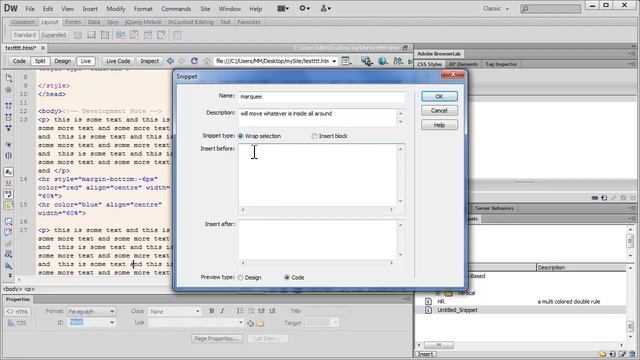Click the home icon in document toolbar
Screen dimensions: 640x360
(x=207, y=61)
